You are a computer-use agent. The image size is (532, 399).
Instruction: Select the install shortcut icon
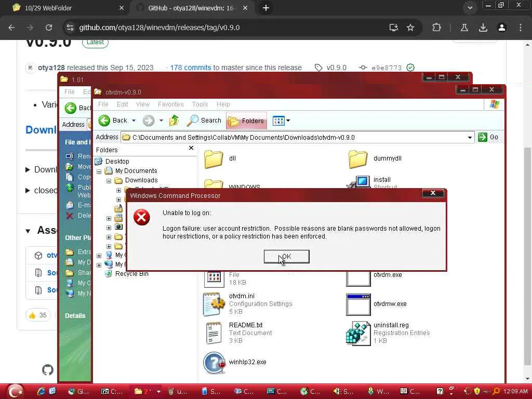pos(359,182)
